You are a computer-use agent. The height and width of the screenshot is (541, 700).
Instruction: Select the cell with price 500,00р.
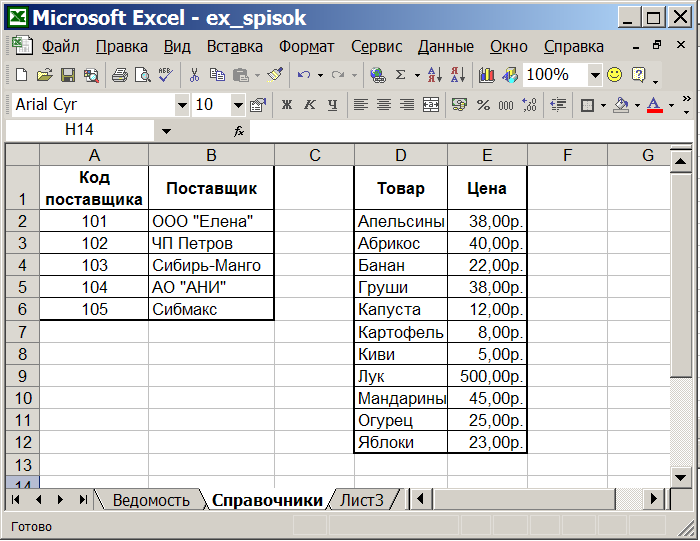click(x=487, y=376)
